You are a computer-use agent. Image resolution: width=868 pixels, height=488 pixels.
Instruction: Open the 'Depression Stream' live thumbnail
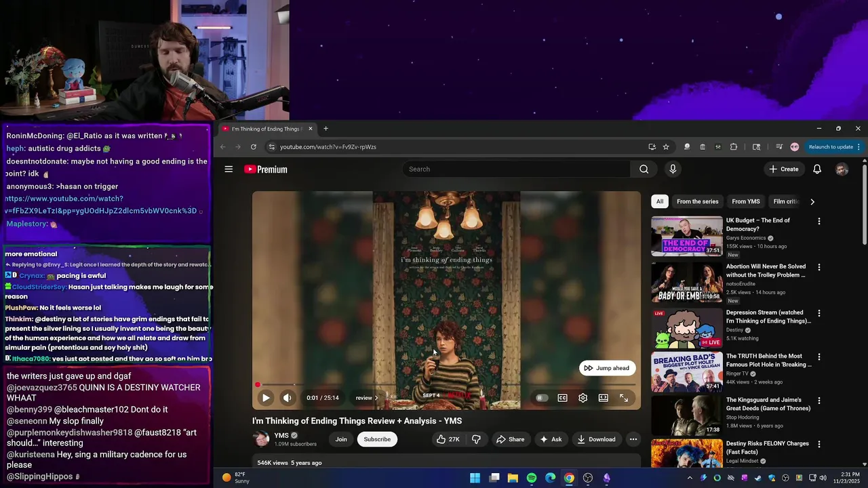pos(687,328)
